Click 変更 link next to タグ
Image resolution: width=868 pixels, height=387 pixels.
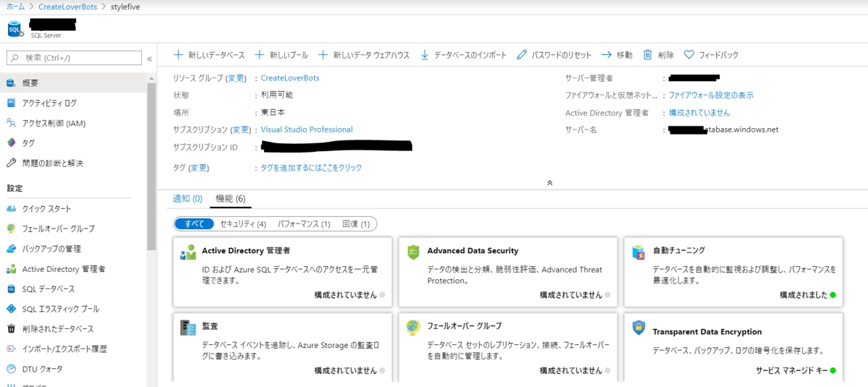pos(199,168)
